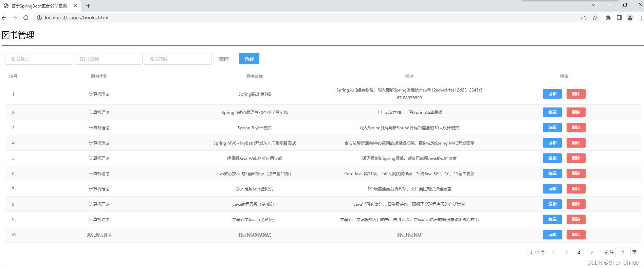Focus the 图书描述 search field
The height and width of the screenshot is (268, 644).
coord(178,59)
